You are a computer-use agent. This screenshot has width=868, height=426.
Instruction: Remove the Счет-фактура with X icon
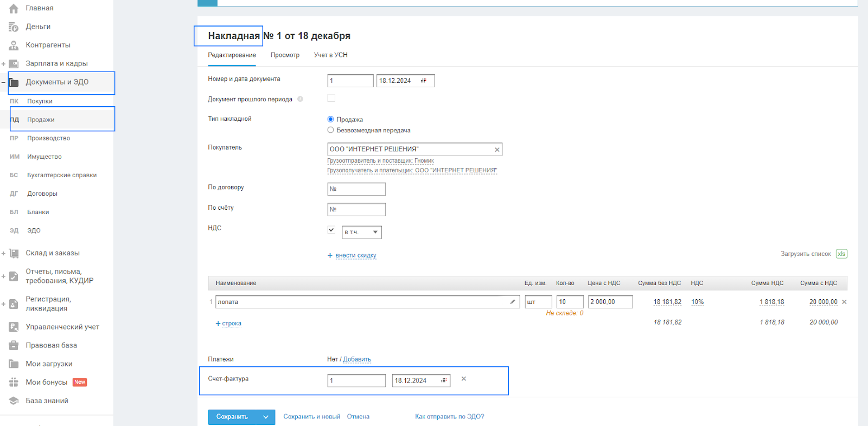point(464,379)
